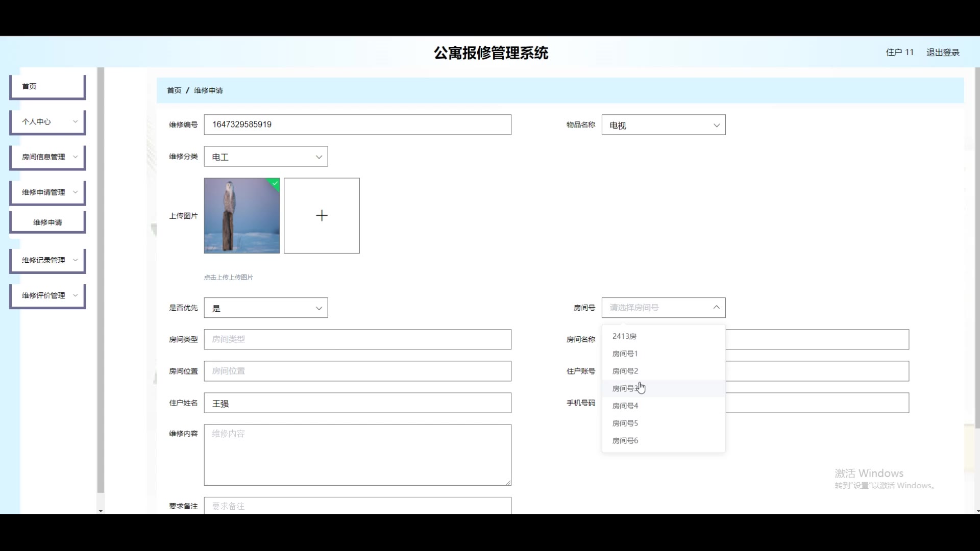Expand the 个人中心 sidebar menu
This screenshot has width=980, height=551.
pos(47,122)
